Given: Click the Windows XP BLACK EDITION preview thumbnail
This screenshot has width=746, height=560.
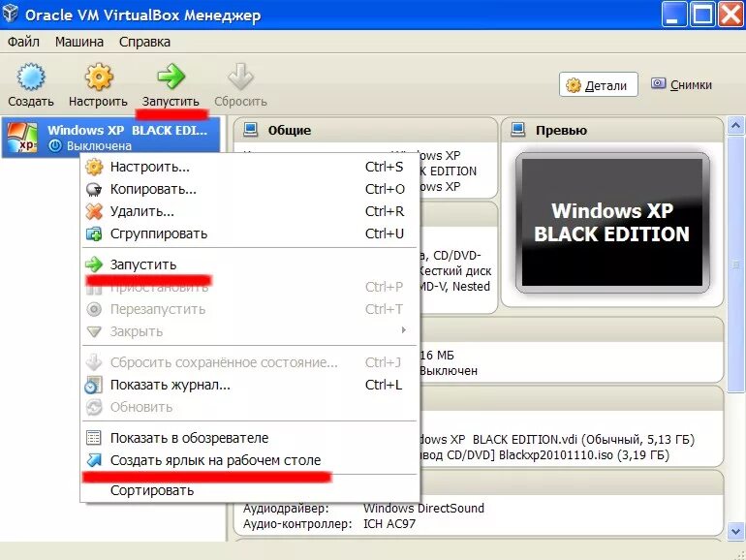Looking at the screenshot, I should (612, 222).
